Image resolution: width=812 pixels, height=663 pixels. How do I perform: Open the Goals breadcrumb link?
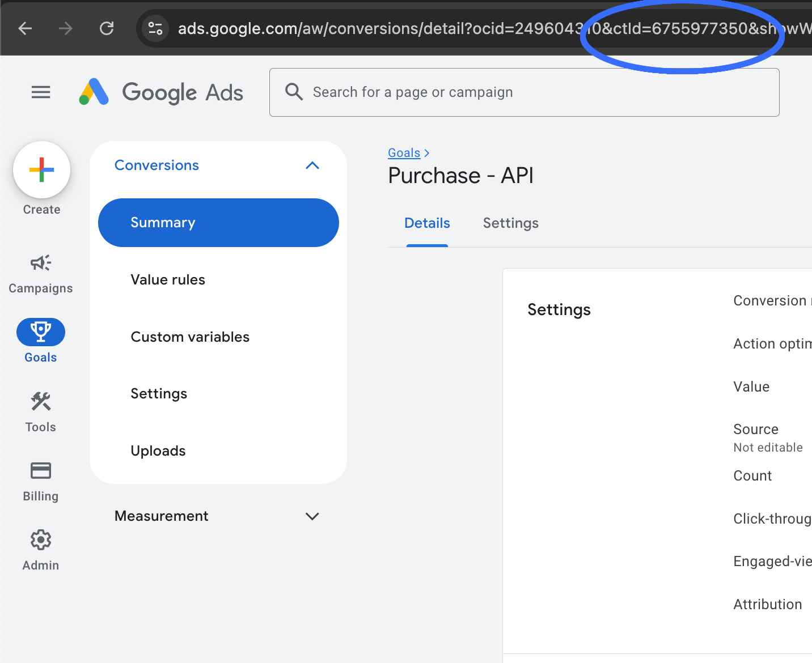tap(404, 152)
